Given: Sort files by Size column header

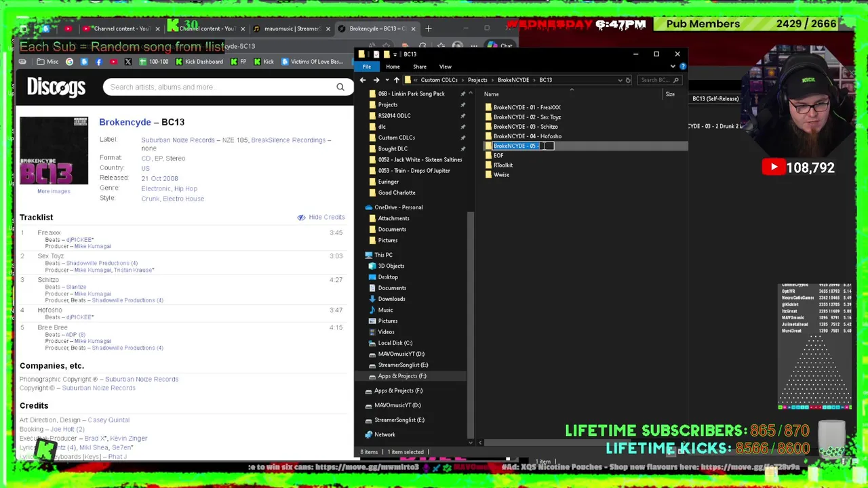Looking at the screenshot, I should coord(670,94).
